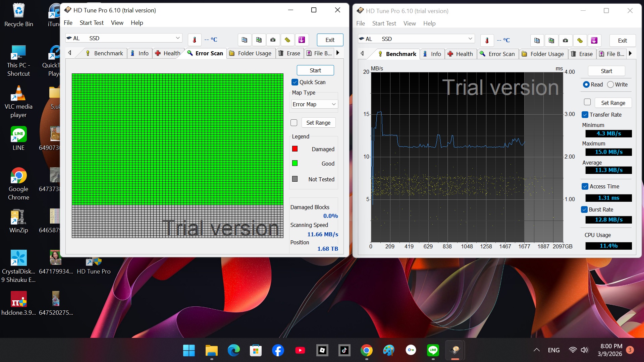
Task: Click the copy screenshot icon in the right window
Action: point(551,41)
